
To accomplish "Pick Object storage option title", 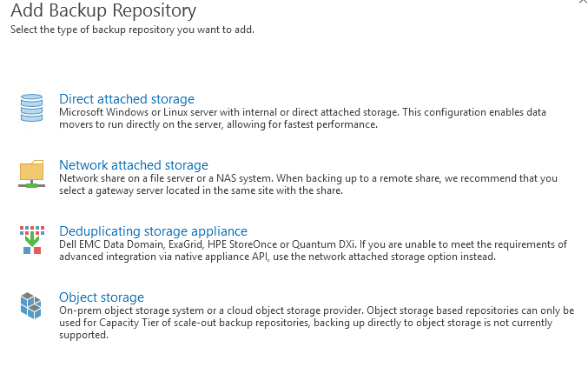I will tap(102, 297).
